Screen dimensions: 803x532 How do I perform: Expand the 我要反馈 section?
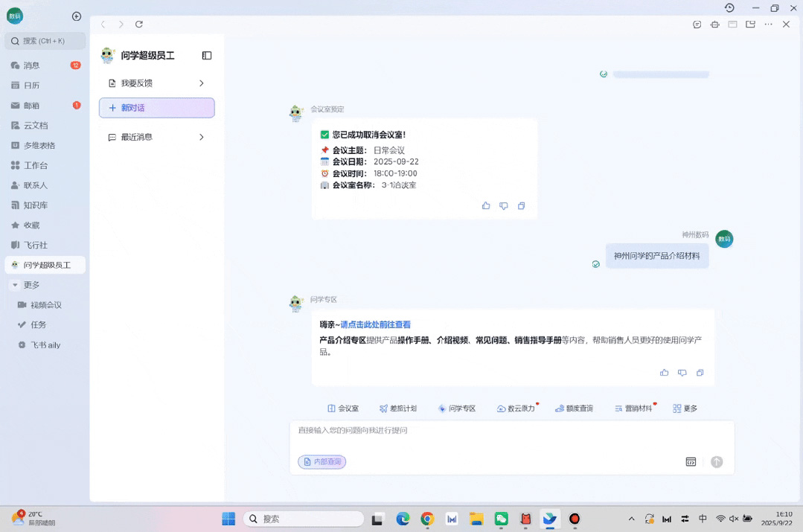201,83
